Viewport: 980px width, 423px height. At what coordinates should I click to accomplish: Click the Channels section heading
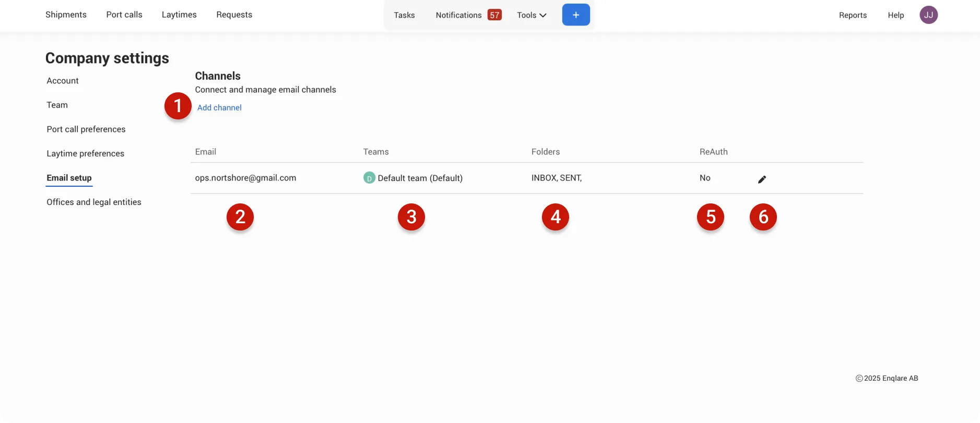pyautogui.click(x=218, y=76)
